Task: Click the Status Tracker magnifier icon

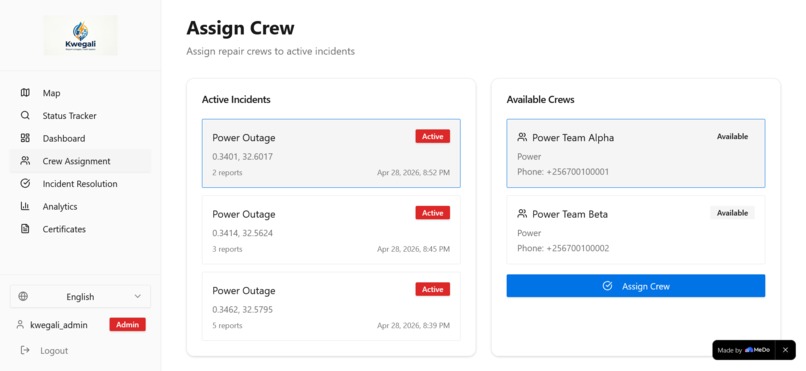Action: (x=25, y=115)
